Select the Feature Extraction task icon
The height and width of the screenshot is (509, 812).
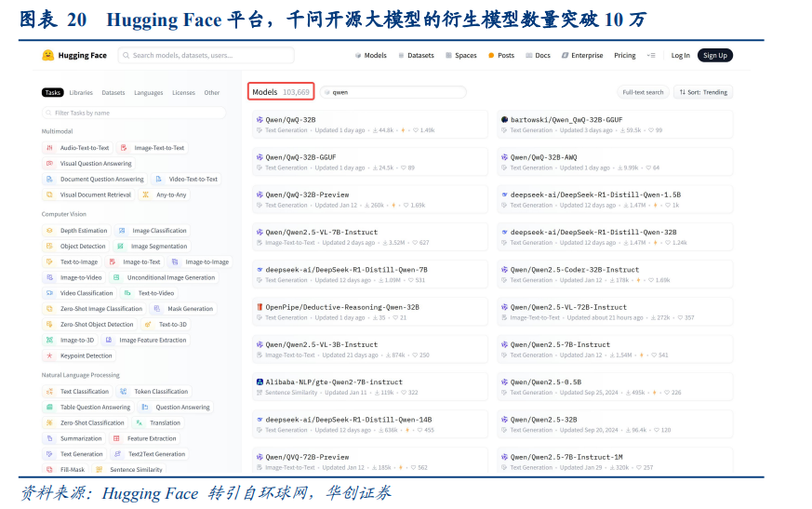pos(116,438)
